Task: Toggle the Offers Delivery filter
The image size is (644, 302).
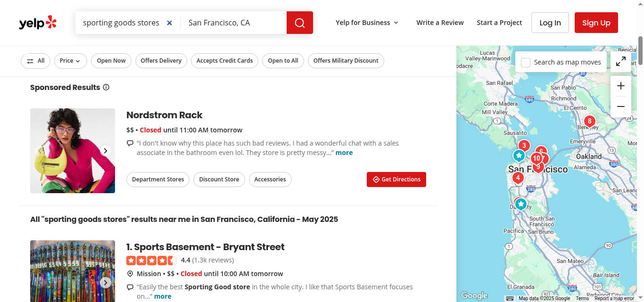Action: [x=161, y=61]
